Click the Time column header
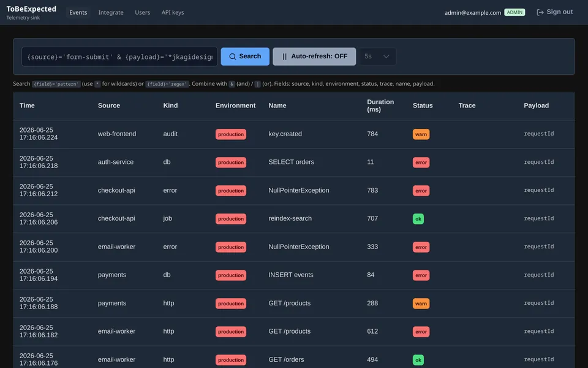The height and width of the screenshot is (368, 588). (27, 105)
